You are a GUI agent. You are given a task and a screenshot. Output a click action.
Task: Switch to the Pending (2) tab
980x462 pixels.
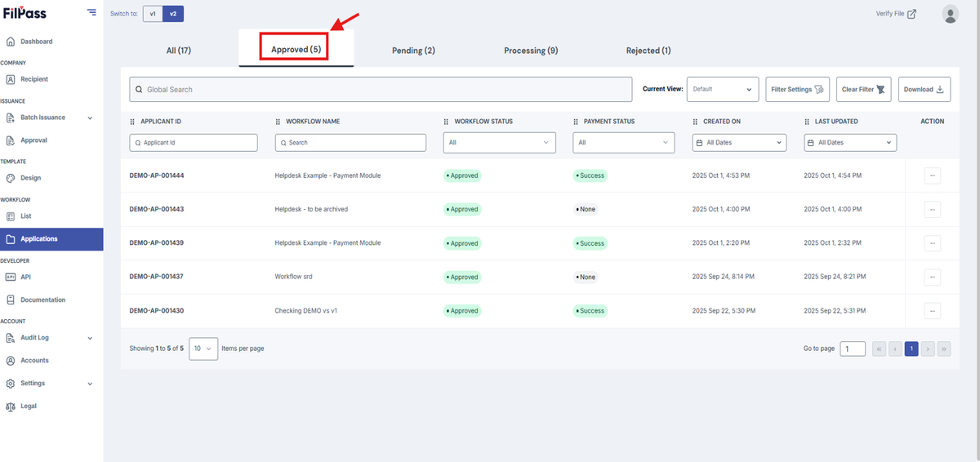point(413,51)
